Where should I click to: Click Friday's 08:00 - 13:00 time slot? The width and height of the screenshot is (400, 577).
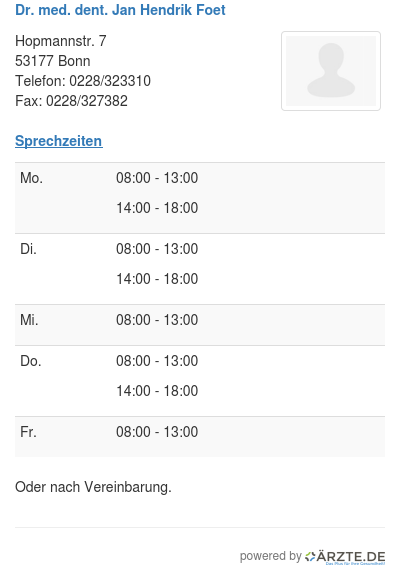(x=157, y=432)
